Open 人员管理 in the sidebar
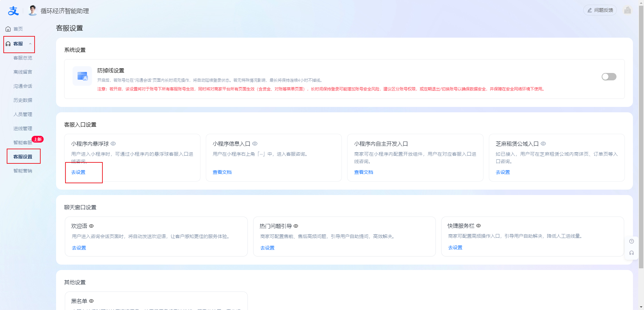The width and height of the screenshot is (644, 310). 23,114
